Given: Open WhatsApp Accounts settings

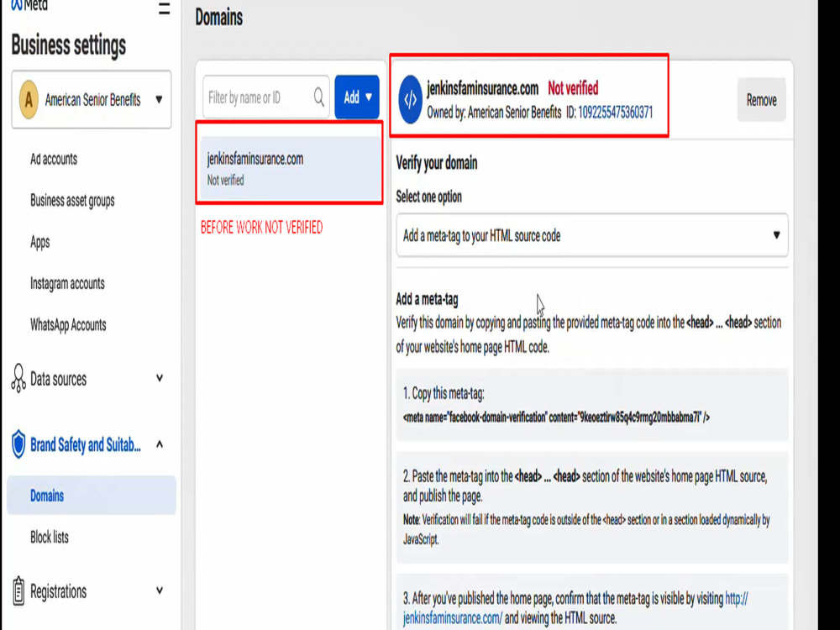Looking at the screenshot, I should coord(68,324).
